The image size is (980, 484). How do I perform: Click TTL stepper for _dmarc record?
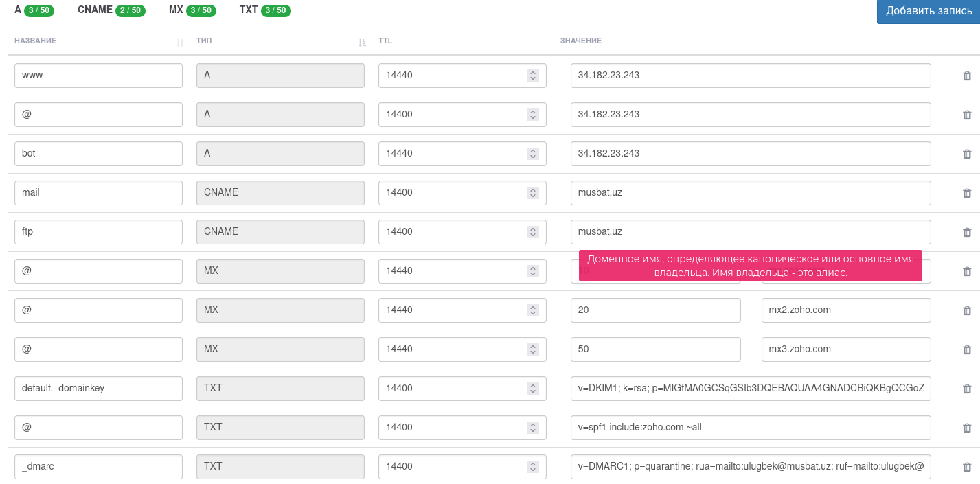click(x=532, y=467)
